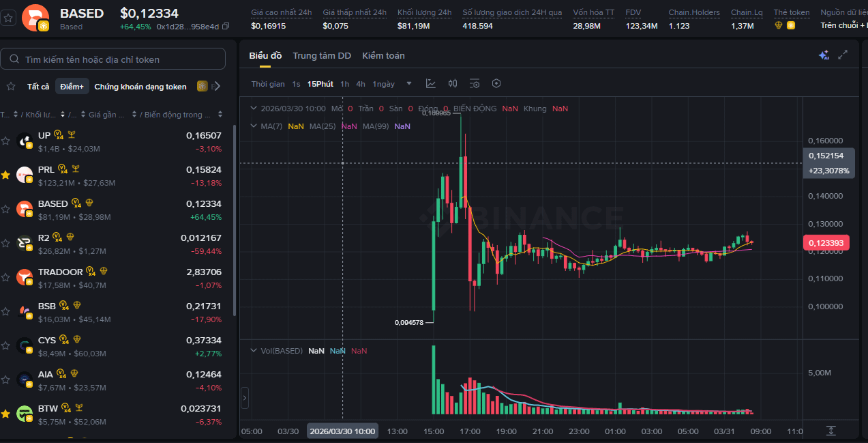Open the more time intervals dropdown
Screen dimensions: 868x443
409,84
